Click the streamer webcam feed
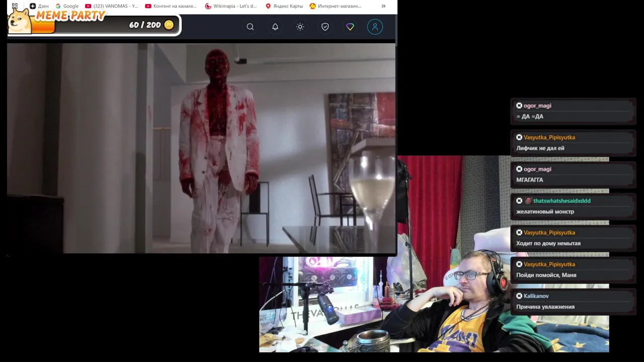 point(434,254)
